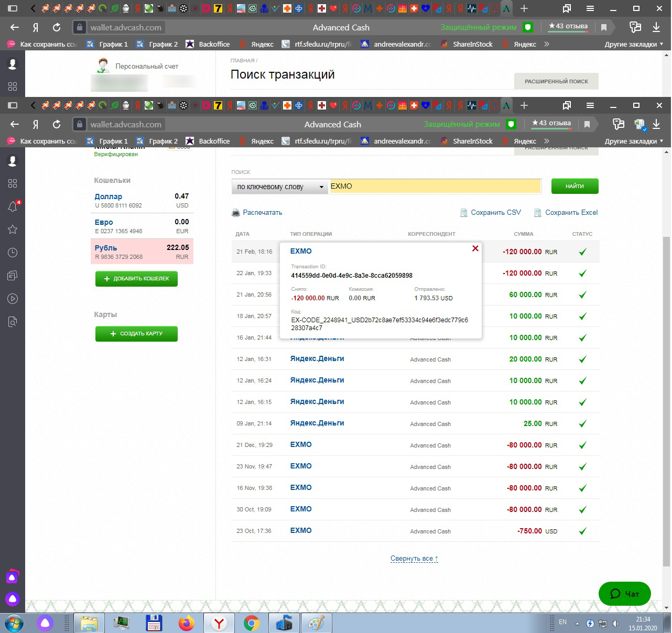Viewport: 672px width, 633px height.
Task: Open the EXMO transaction from 23 Oct, 17:36
Action: coord(301,530)
